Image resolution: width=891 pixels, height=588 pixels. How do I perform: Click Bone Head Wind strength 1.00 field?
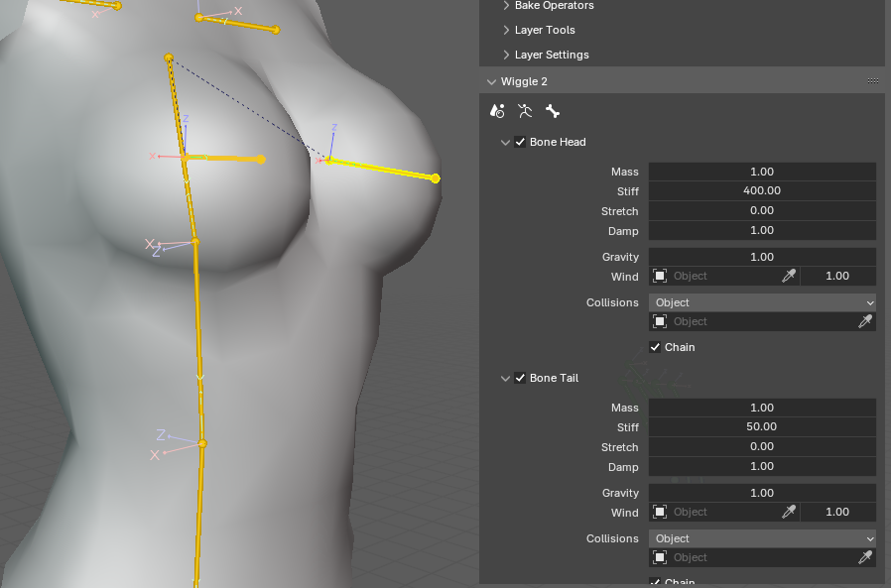pos(837,276)
